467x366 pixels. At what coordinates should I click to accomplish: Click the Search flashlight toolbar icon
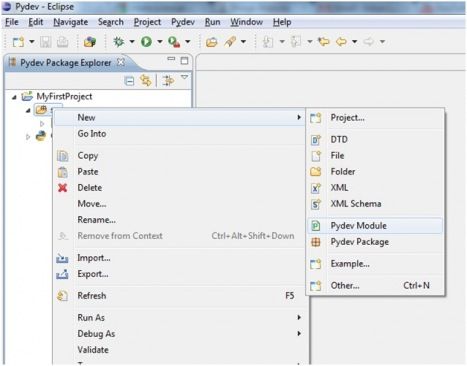pos(230,42)
